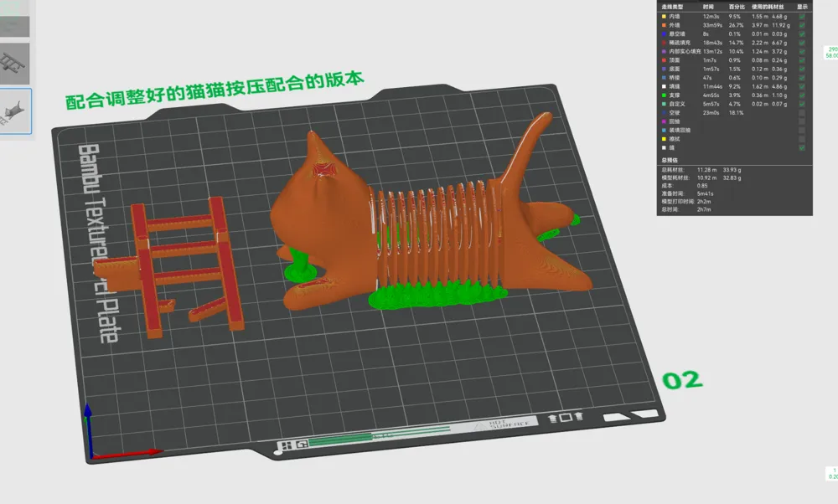Select the ladder plate thumbnail in the sidebar

coord(15,64)
